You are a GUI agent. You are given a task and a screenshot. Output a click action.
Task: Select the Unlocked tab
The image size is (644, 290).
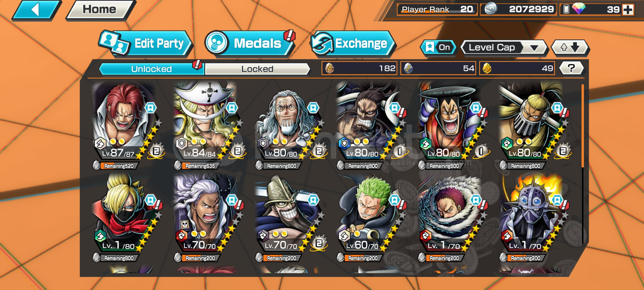[151, 69]
